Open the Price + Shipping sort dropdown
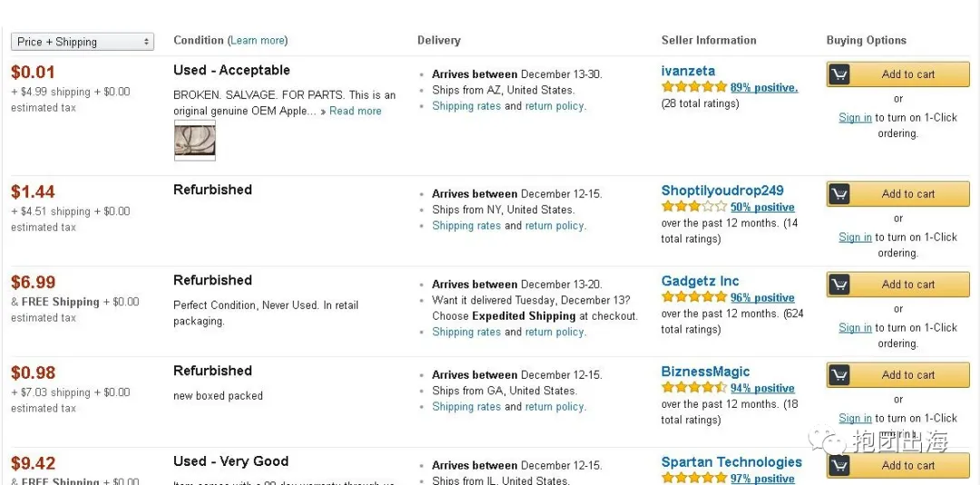980x485 pixels. click(83, 42)
